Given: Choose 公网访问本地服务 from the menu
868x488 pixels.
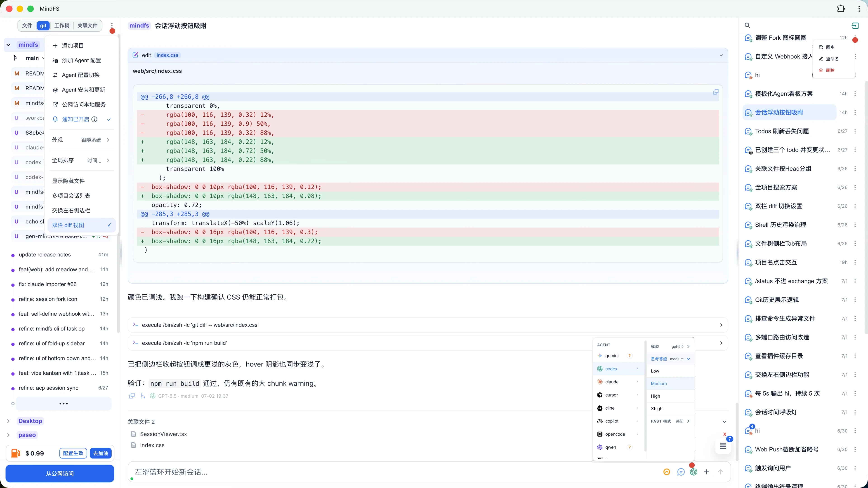Looking at the screenshot, I should tap(81, 104).
